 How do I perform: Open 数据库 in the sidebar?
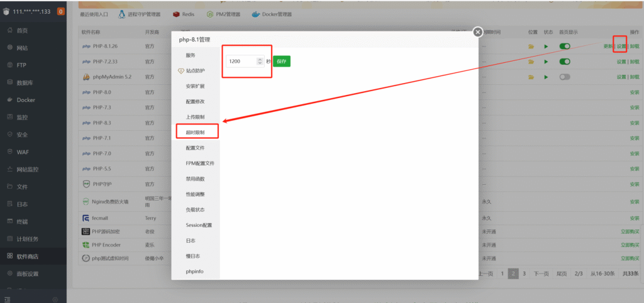click(25, 82)
